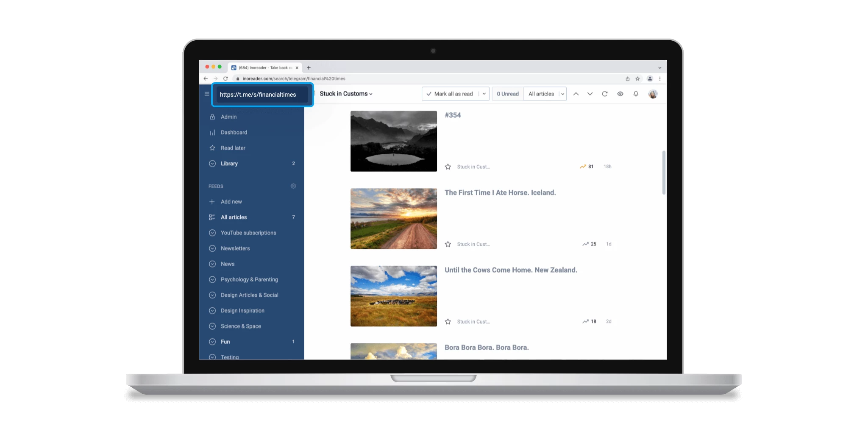Expand the Mark all as read dropdown

point(484,94)
